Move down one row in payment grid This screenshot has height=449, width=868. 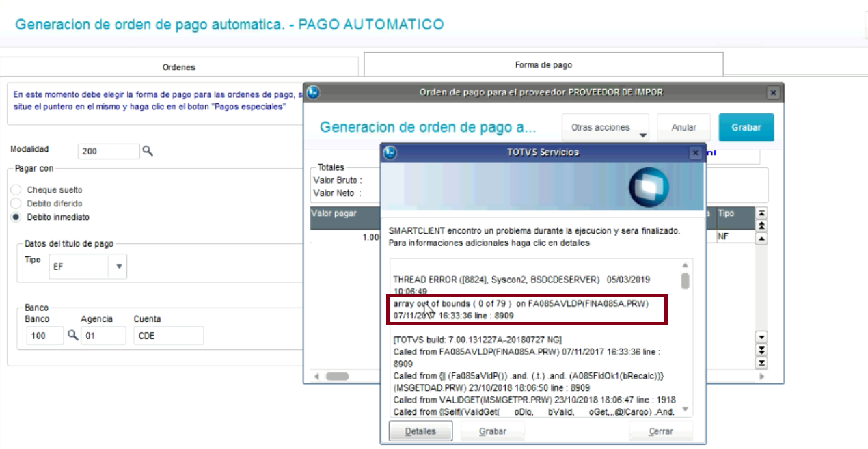click(763, 337)
